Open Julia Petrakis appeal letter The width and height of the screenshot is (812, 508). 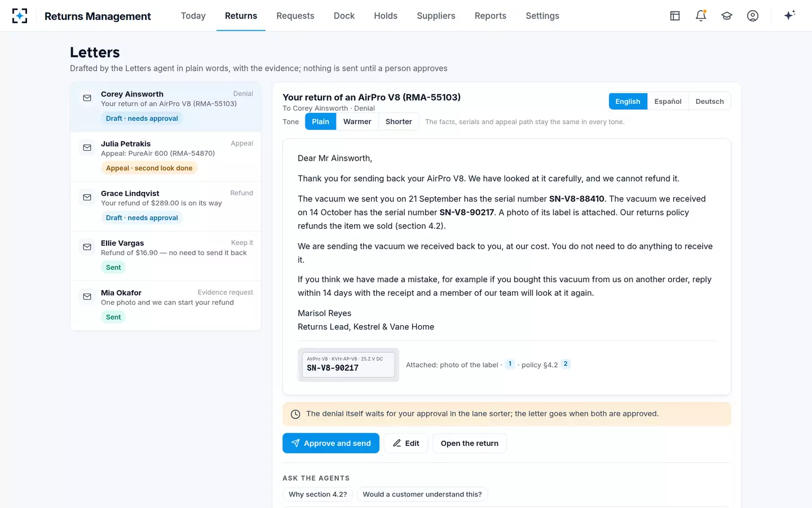[x=166, y=156]
